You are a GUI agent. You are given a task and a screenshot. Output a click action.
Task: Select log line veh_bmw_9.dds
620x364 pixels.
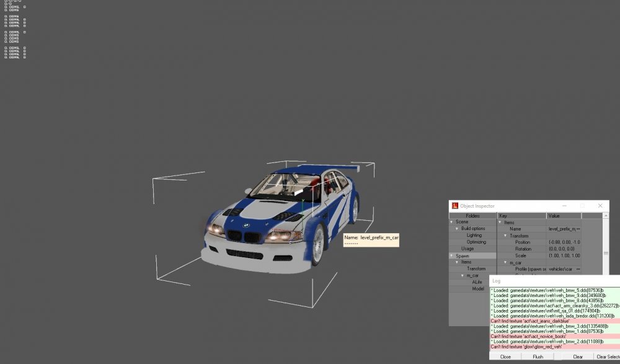point(555,296)
